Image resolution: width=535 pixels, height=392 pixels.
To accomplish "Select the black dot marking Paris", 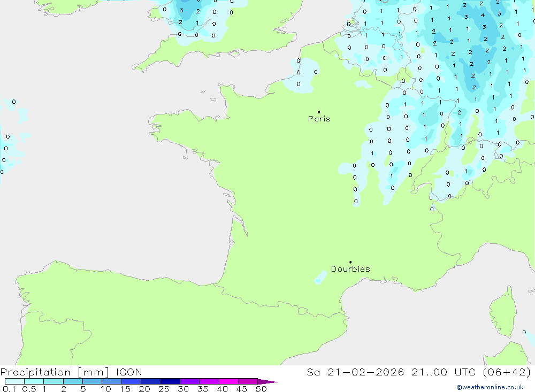I will click(319, 112).
